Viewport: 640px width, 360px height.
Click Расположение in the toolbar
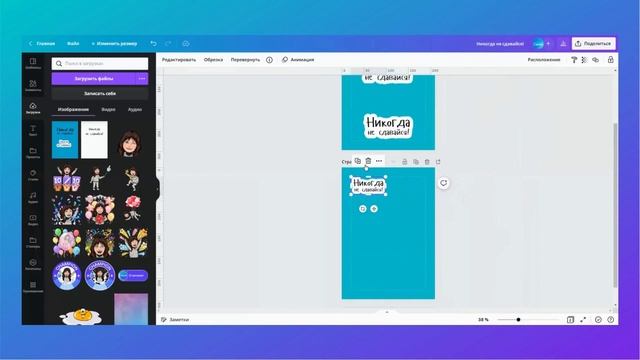pos(544,60)
